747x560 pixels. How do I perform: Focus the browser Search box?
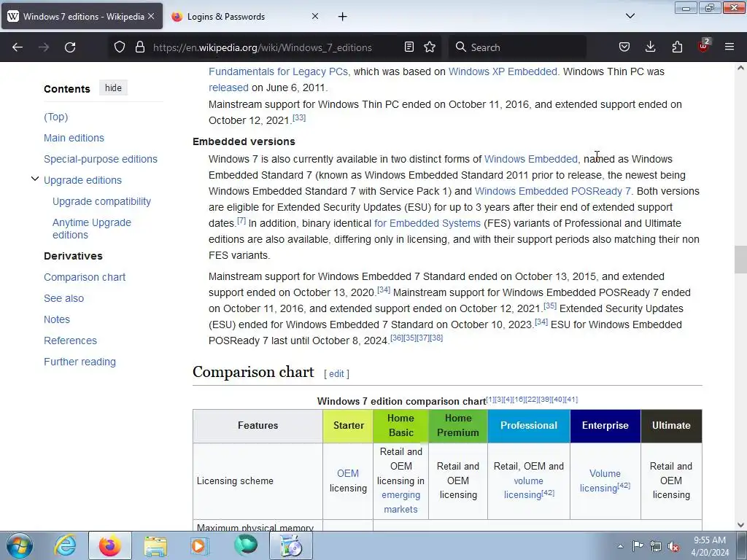point(517,47)
